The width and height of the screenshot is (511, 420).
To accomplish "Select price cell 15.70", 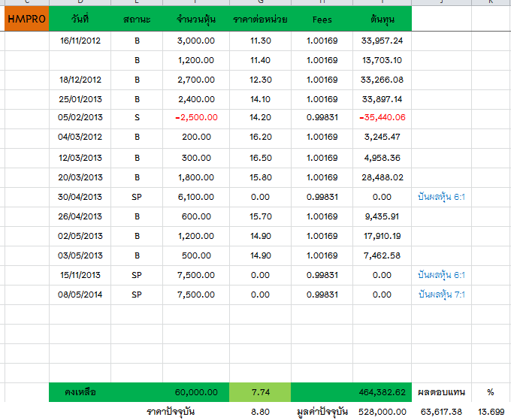I will click(261, 216).
